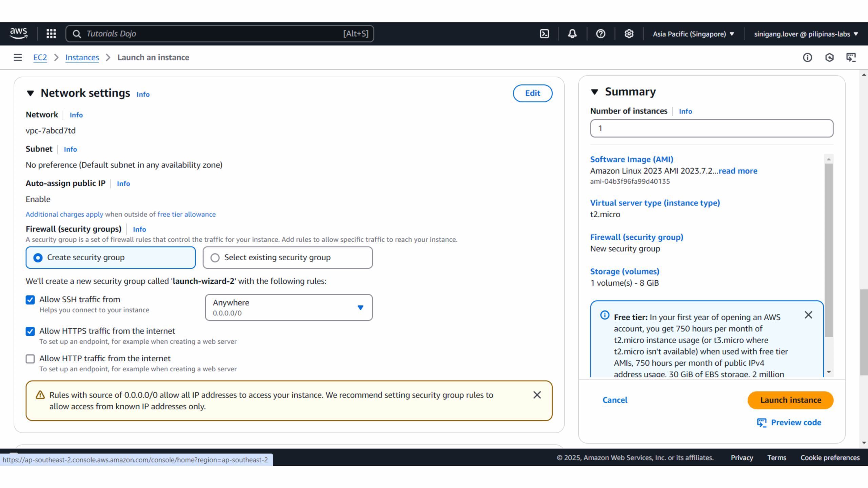Uncheck Allow SSH traffic from

pyautogui.click(x=30, y=300)
